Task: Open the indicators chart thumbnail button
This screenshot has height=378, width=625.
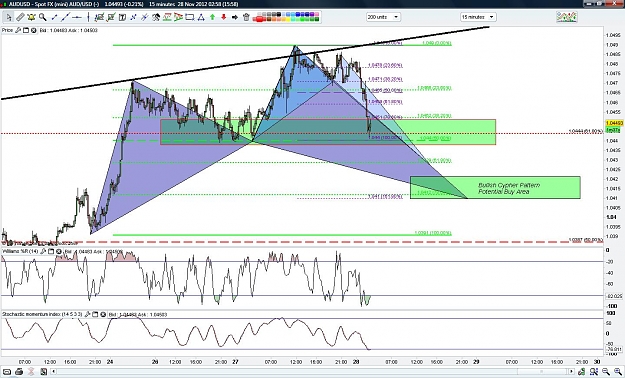Action: (x=566, y=17)
